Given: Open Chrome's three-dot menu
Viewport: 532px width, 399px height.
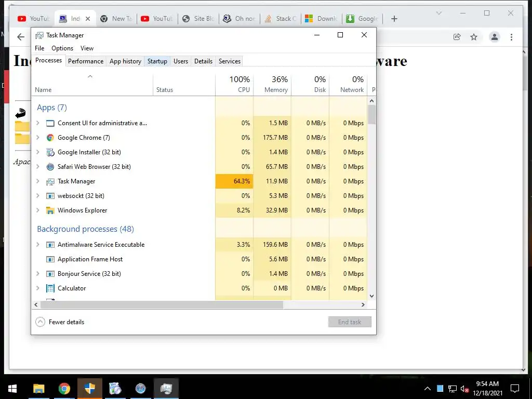Looking at the screenshot, I should tap(511, 37).
